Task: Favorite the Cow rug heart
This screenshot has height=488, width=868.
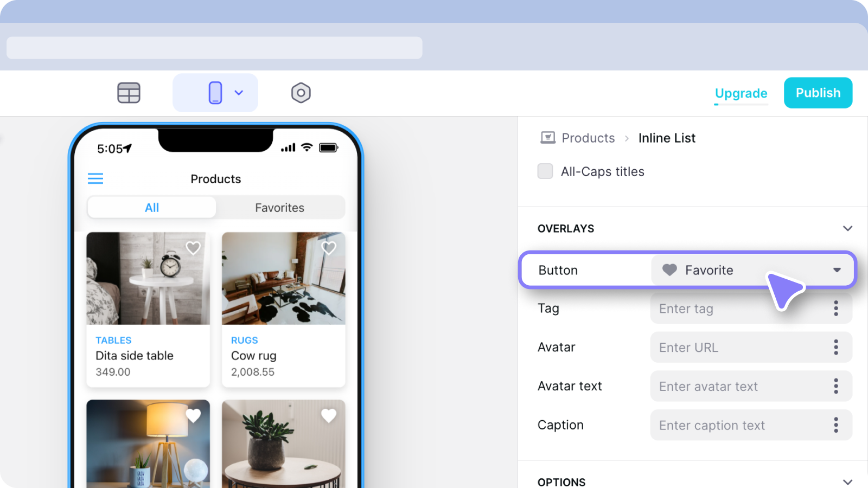Action: coord(329,248)
